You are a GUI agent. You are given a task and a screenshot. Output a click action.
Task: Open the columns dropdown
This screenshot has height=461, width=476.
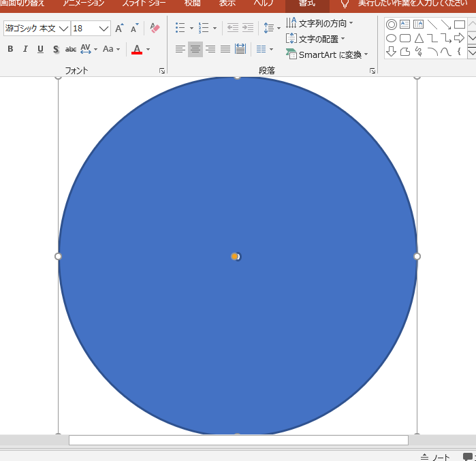point(264,49)
